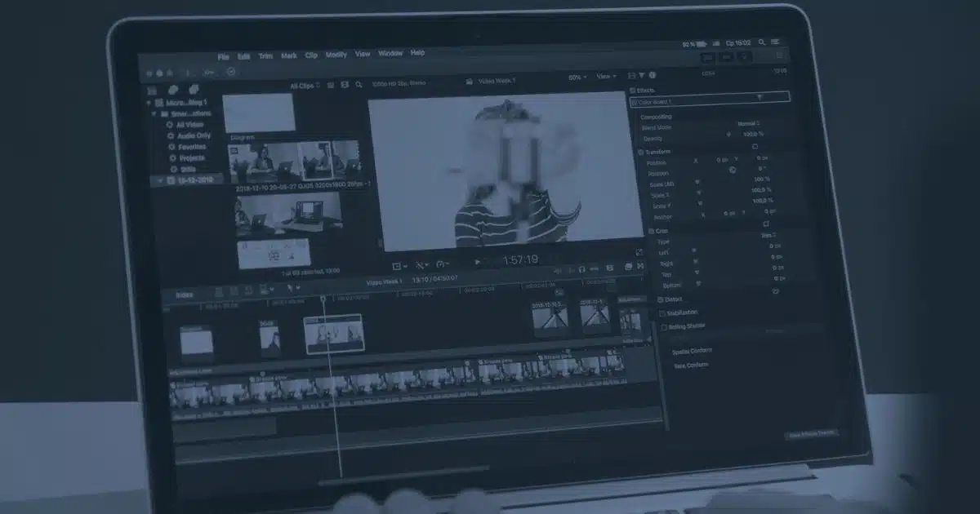Viewport: 980px width, 514px height.
Task: Select the Diagram clip thumbnail
Action: pyautogui.click(x=259, y=113)
